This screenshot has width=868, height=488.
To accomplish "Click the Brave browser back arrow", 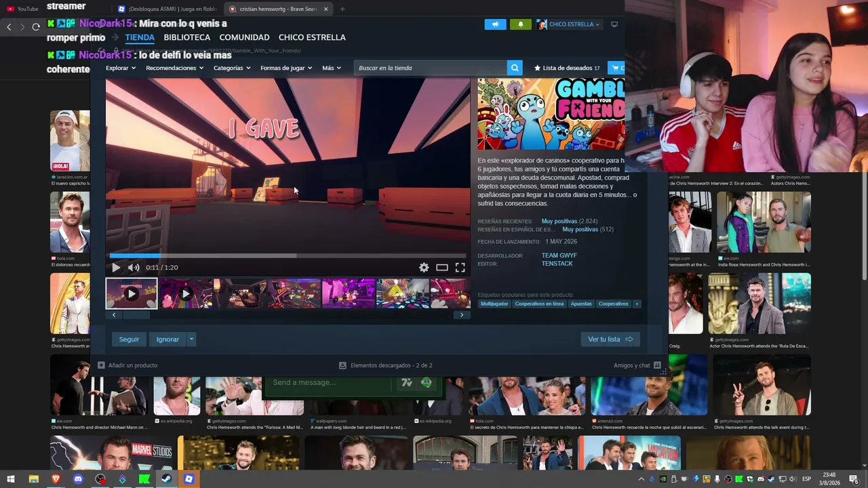I will [x=9, y=27].
